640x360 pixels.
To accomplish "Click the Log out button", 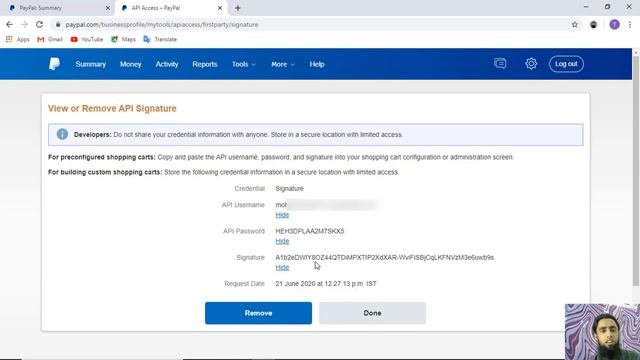I will tap(566, 64).
